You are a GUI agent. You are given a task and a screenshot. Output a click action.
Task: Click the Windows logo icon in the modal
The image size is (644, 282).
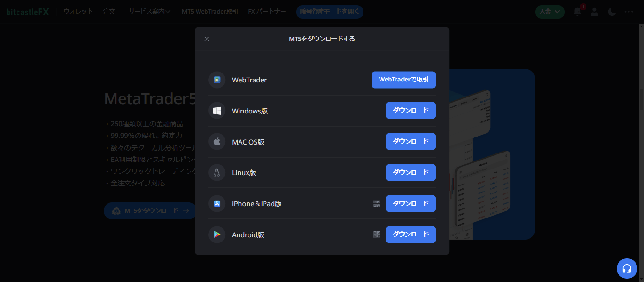[x=216, y=111]
